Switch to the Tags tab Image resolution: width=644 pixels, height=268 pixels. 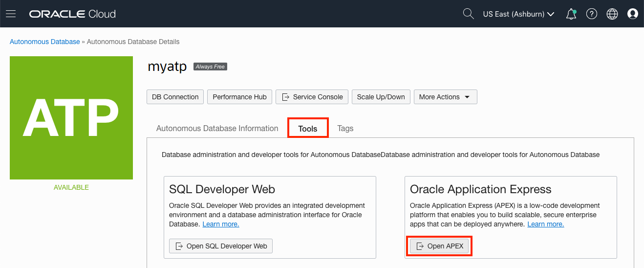[x=345, y=128]
